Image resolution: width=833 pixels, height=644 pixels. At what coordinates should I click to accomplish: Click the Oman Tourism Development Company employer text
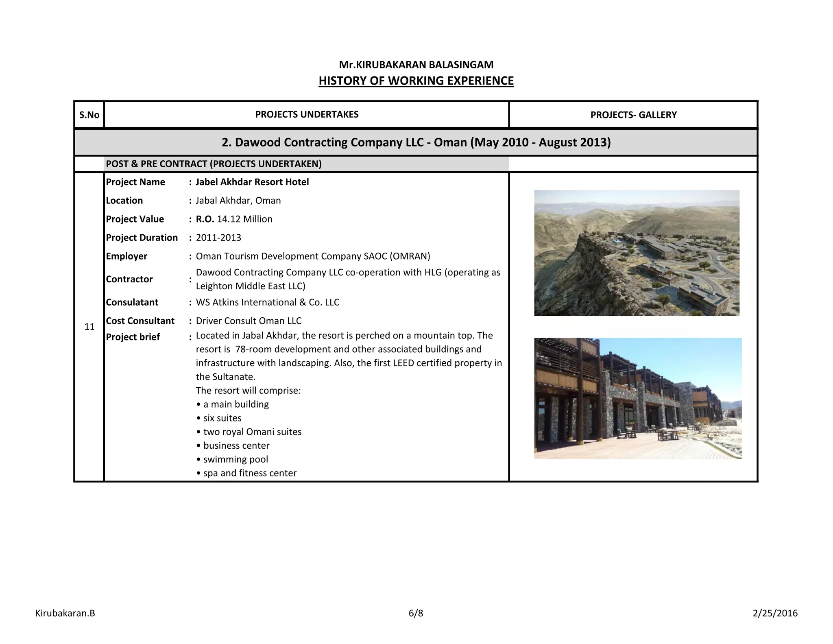(313, 256)
